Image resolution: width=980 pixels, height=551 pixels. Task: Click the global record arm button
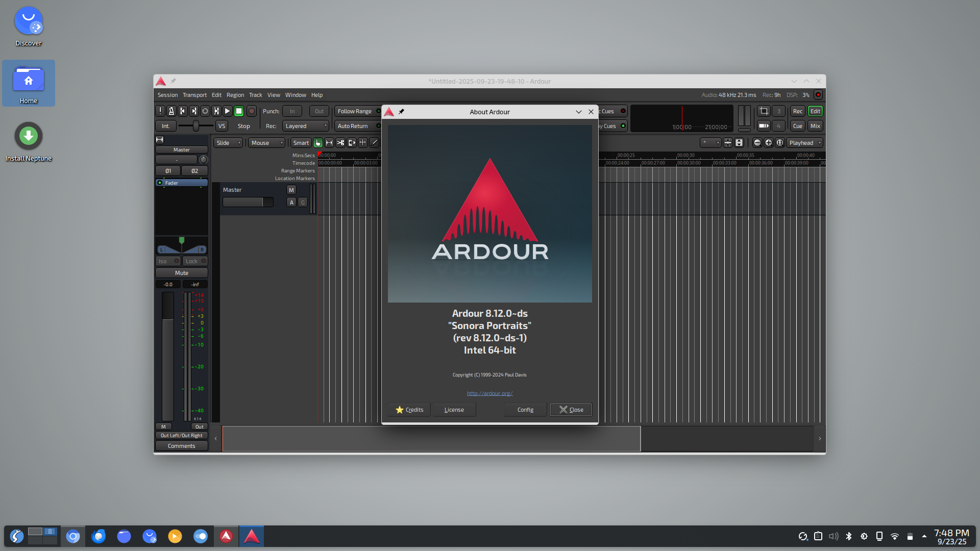tap(252, 111)
